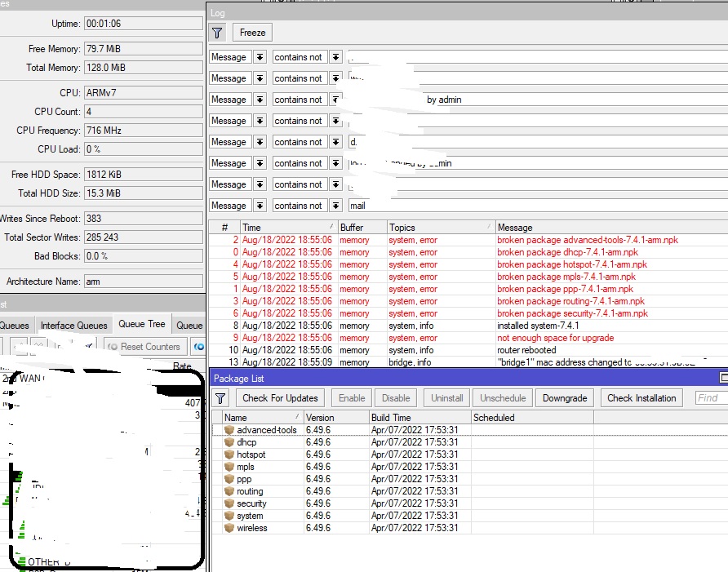Expand 'contains not' arrow in 'by admin' filter row
This screenshot has width=728, height=572.
coord(335,100)
